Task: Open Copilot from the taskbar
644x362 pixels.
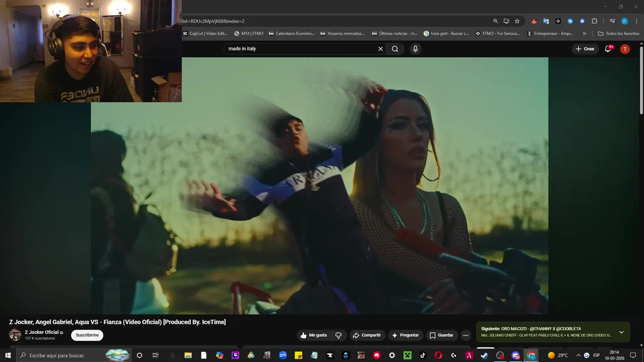Action: (x=220, y=355)
